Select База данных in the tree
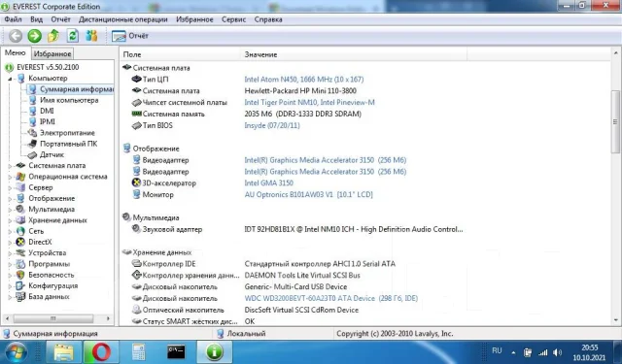Viewport: 622px width, 364px height. pos(49,297)
